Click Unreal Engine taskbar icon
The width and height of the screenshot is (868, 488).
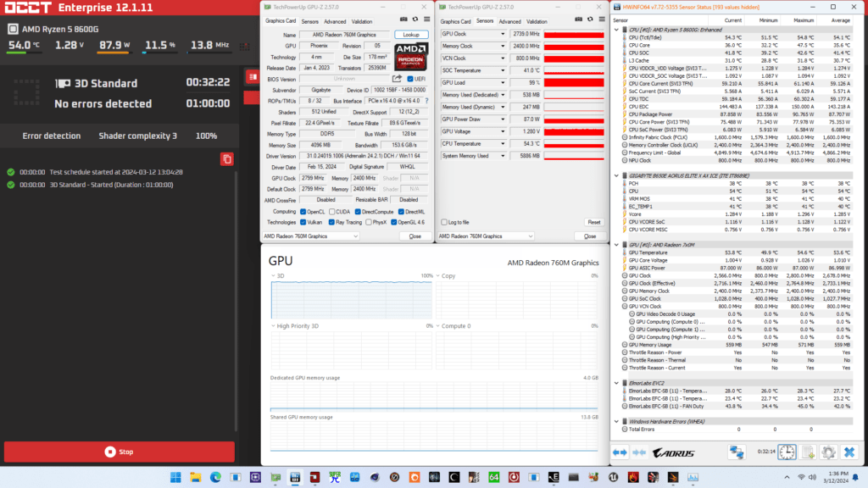pyautogui.click(x=614, y=477)
